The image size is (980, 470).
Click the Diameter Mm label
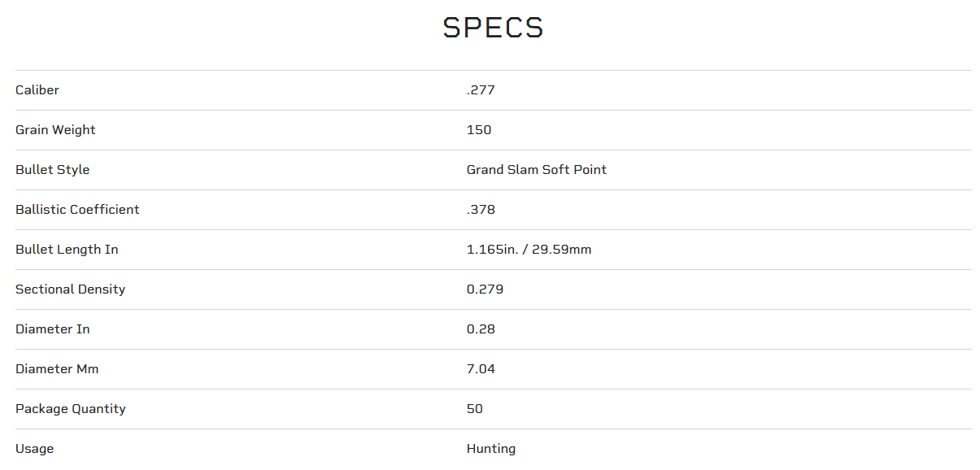point(57,369)
